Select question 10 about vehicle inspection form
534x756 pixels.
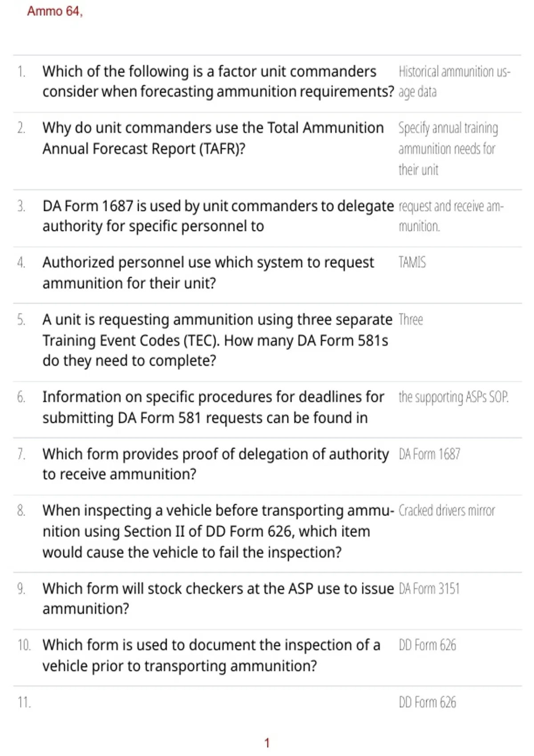pyautogui.click(x=211, y=655)
